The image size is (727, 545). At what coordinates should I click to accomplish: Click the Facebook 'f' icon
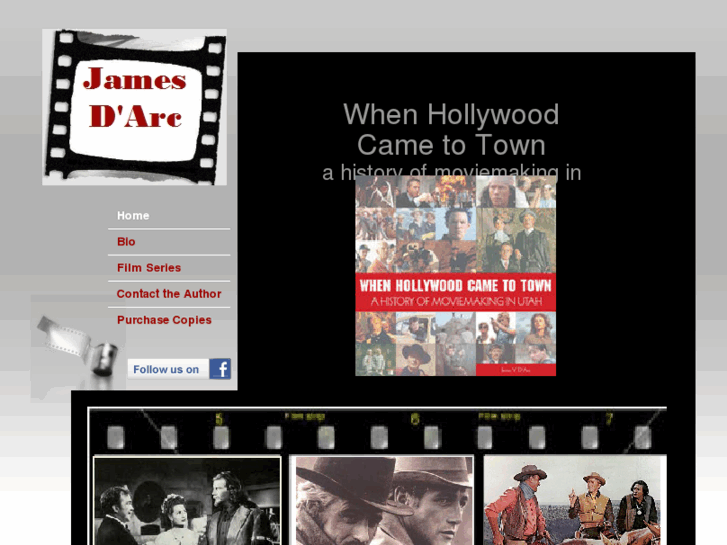coord(220,369)
